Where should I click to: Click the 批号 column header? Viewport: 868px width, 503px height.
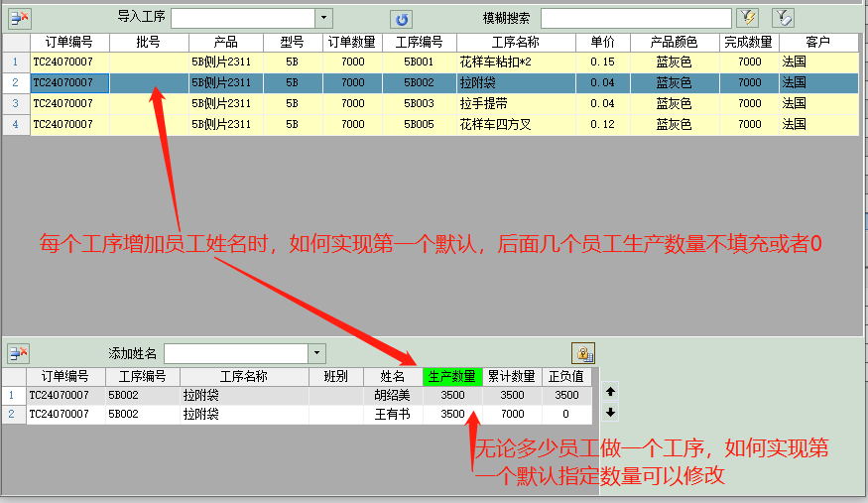(149, 42)
